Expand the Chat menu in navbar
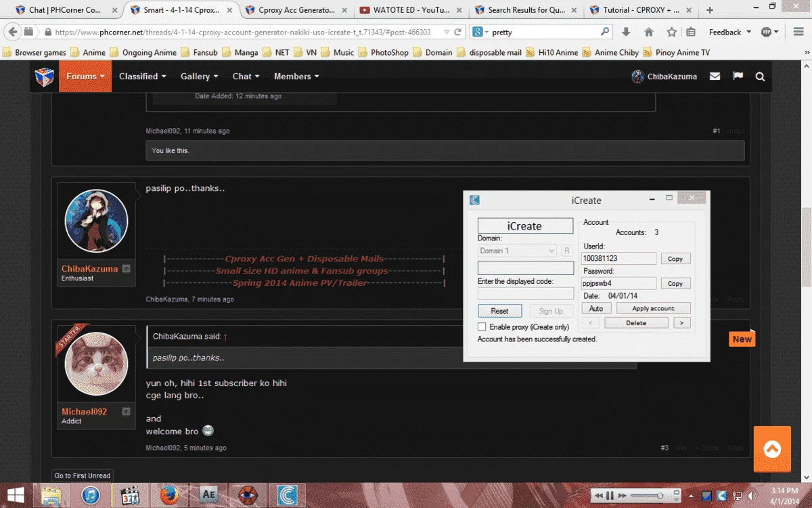 pos(246,77)
